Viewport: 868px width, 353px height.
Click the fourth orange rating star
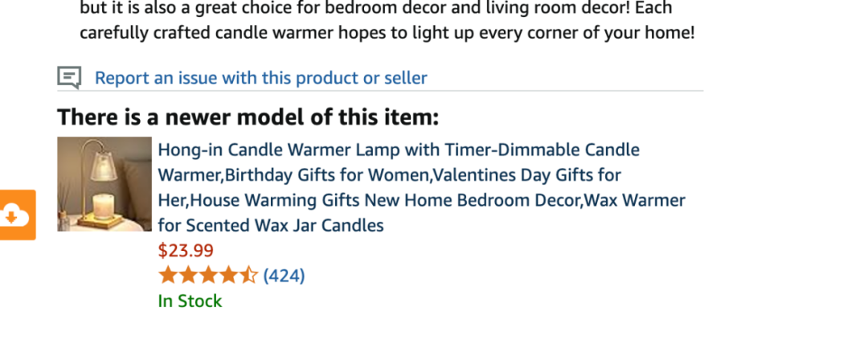point(227,275)
